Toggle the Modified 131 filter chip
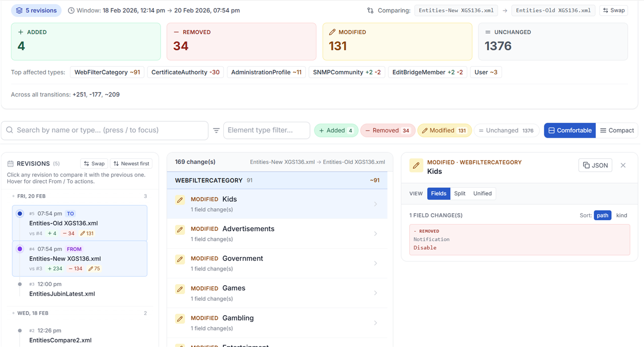Screen dimensions: 644x347 (444, 131)
